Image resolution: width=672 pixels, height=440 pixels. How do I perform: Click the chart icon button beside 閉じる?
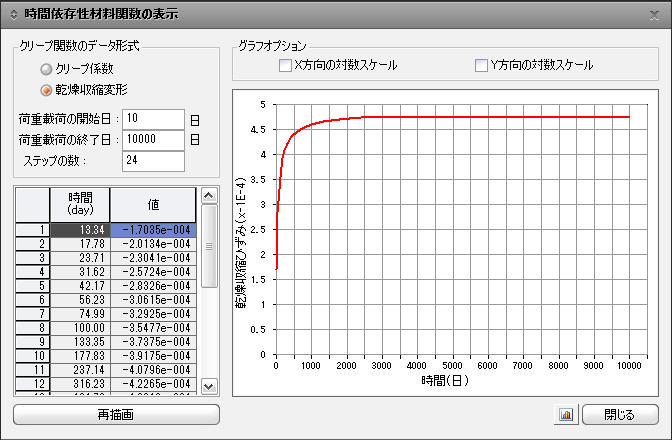(x=566, y=414)
